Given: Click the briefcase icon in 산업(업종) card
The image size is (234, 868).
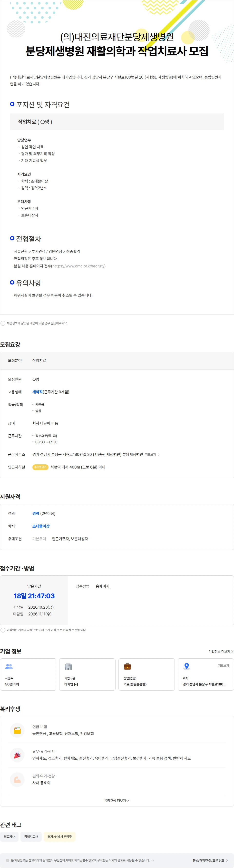Looking at the screenshot, I should pos(128,666).
